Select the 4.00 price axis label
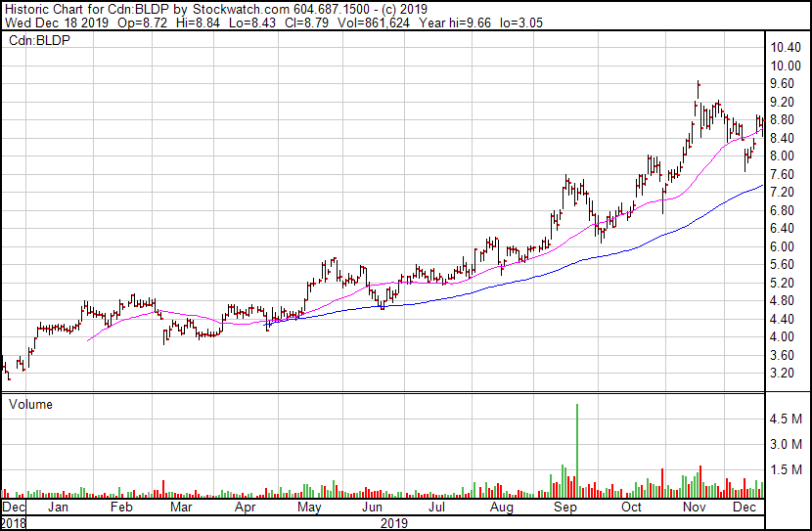This screenshot has width=812, height=531. click(x=782, y=337)
